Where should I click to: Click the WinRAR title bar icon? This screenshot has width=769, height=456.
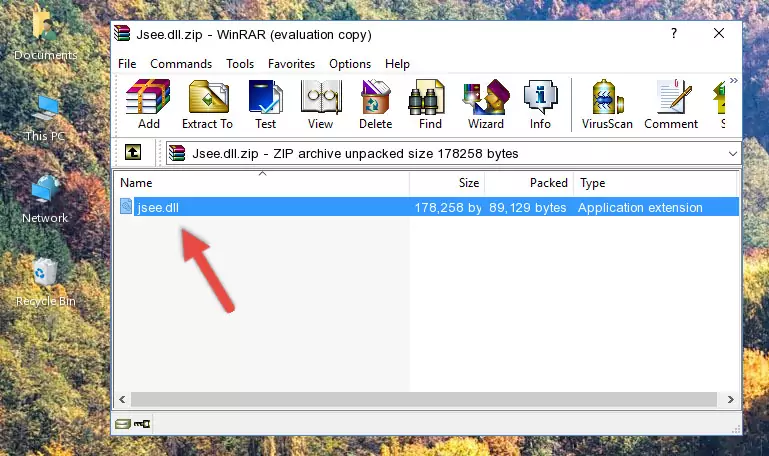click(122, 34)
